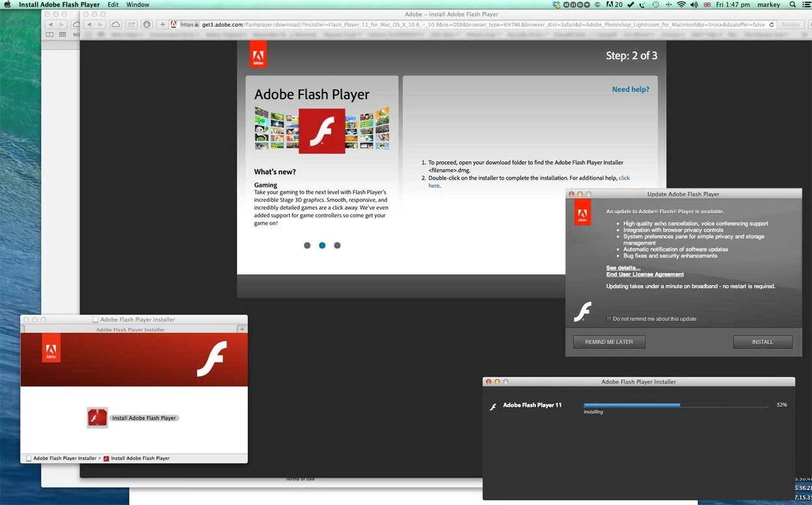Open Wi-Fi status menu in menu bar
Viewport: 812px width, 505px height.
click(681, 5)
